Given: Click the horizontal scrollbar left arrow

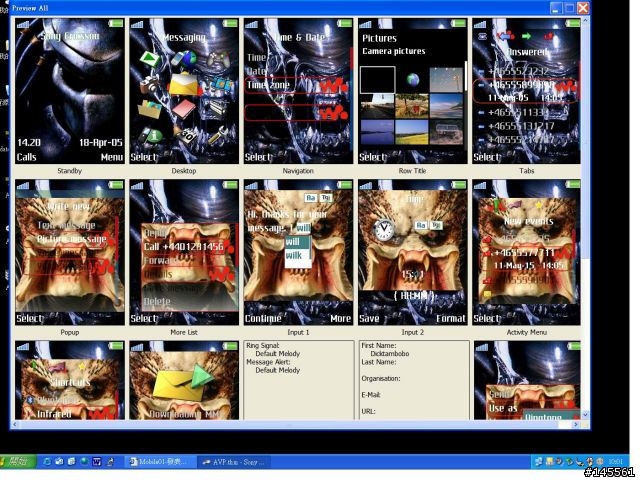Looking at the screenshot, I should pyautogui.click(x=15, y=424).
